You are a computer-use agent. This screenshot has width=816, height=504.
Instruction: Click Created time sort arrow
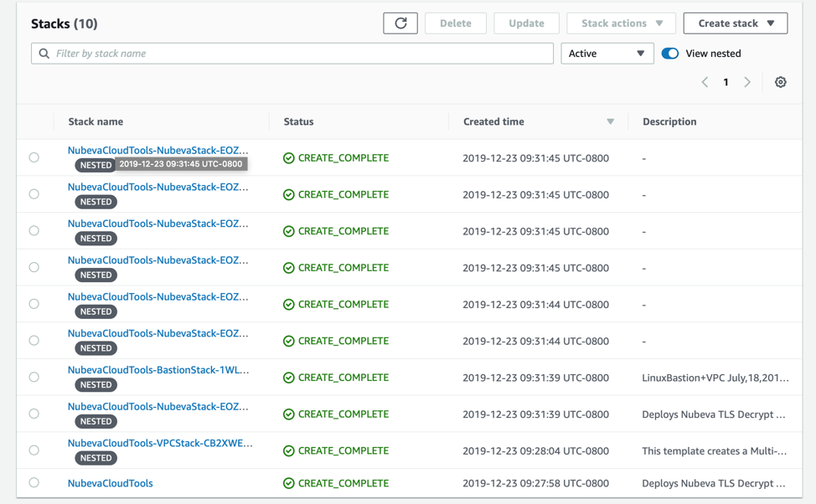[611, 121]
